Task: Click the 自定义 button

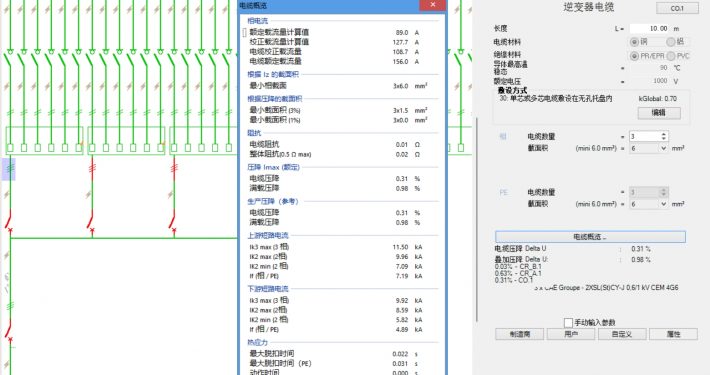Action: [x=622, y=334]
